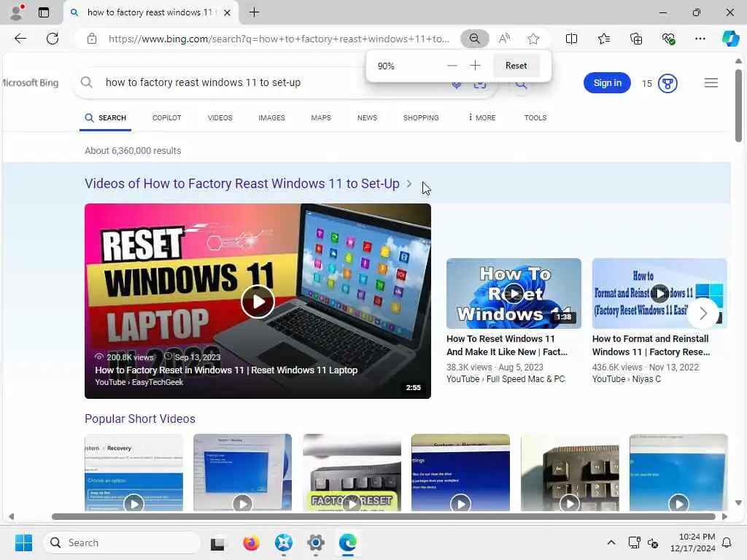Click the next arrow on video carousel
The width and height of the screenshot is (747, 560).
click(703, 313)
